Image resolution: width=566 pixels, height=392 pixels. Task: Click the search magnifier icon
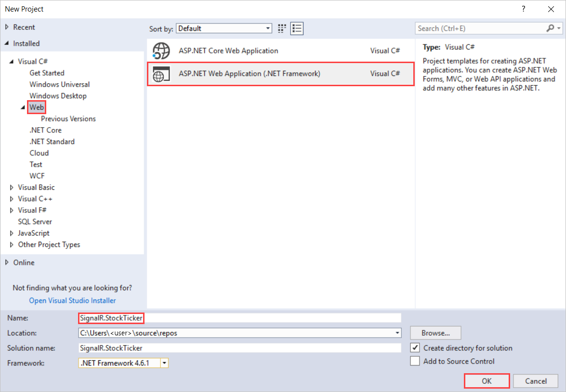(550, 28)
